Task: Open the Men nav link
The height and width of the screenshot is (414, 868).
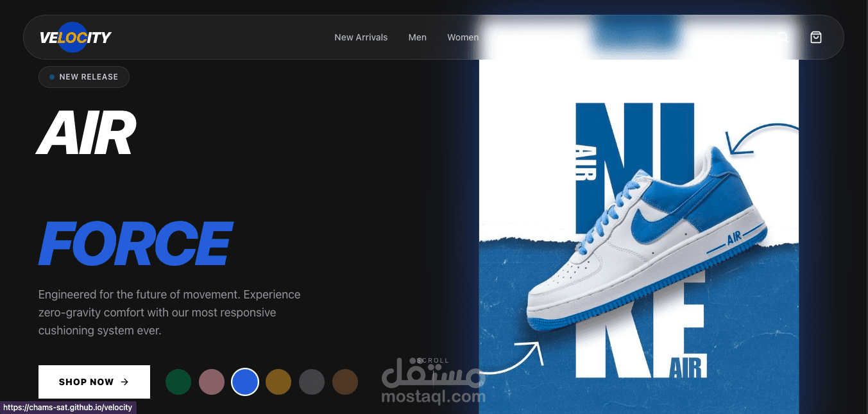Action: click(418, 37)
